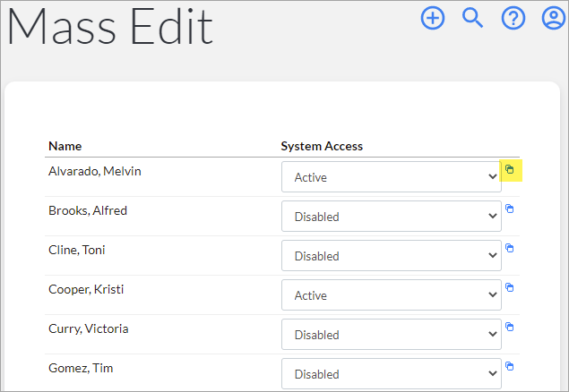
Task: Open System Access dropdown for Brooks, Alfred
Action: (392, 217)
